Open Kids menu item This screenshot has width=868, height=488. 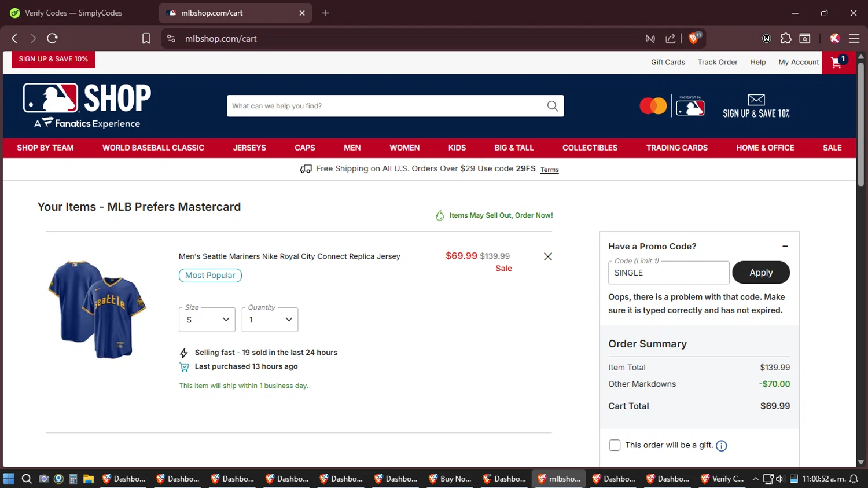(x=457, y=148)
